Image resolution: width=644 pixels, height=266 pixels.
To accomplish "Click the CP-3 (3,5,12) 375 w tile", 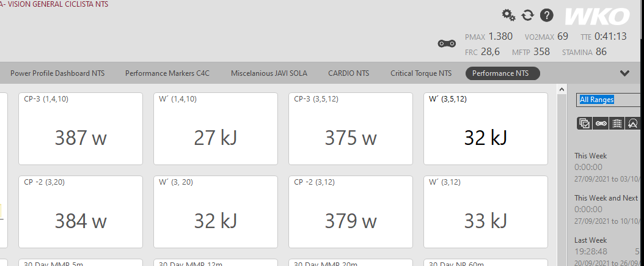I will 351,128.
